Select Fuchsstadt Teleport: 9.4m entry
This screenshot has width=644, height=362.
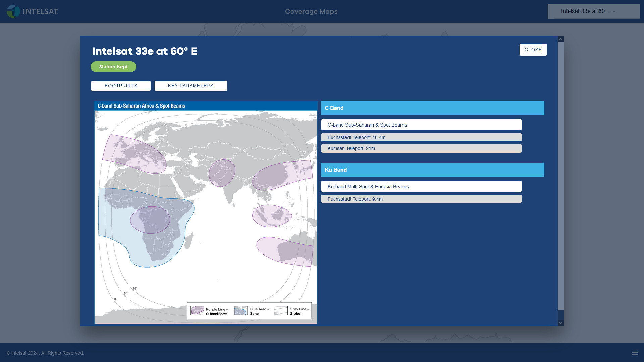tap(421, 199)
